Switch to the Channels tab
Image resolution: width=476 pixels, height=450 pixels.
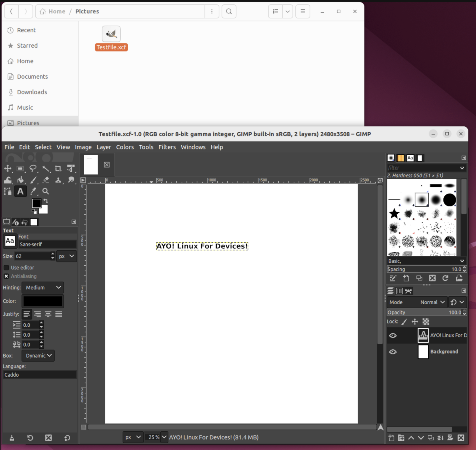coord(399,291)
